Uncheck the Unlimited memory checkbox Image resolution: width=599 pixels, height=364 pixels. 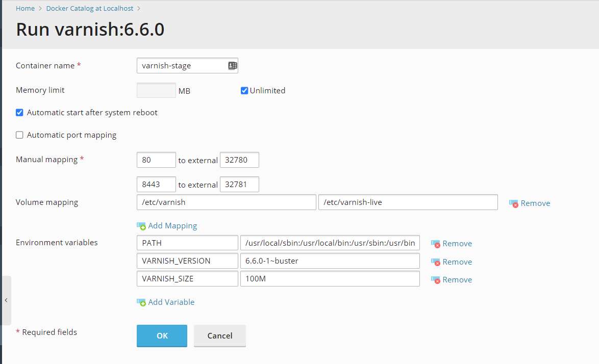click(x=244, y=90)
